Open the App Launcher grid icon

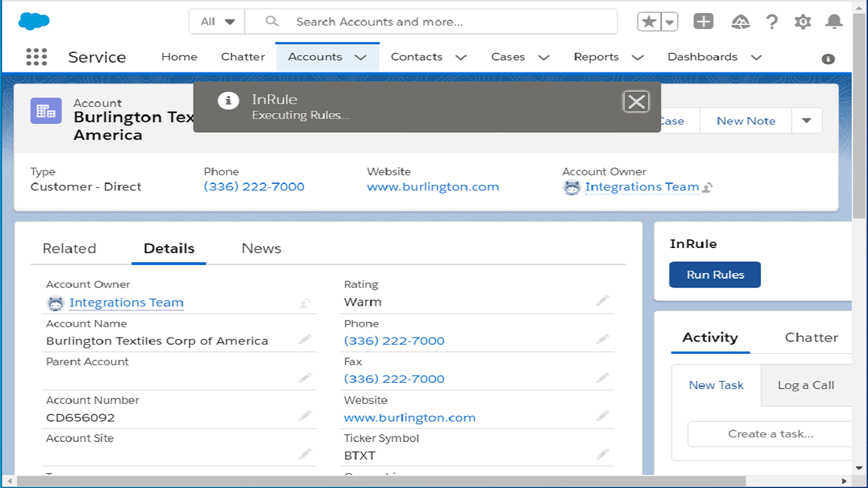36,57
